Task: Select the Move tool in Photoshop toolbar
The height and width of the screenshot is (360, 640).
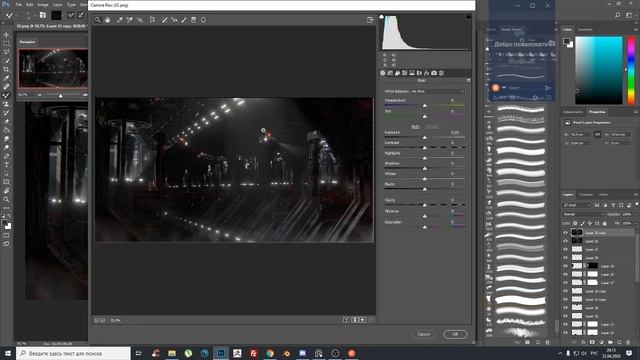Action: click(x=6, y=35)
